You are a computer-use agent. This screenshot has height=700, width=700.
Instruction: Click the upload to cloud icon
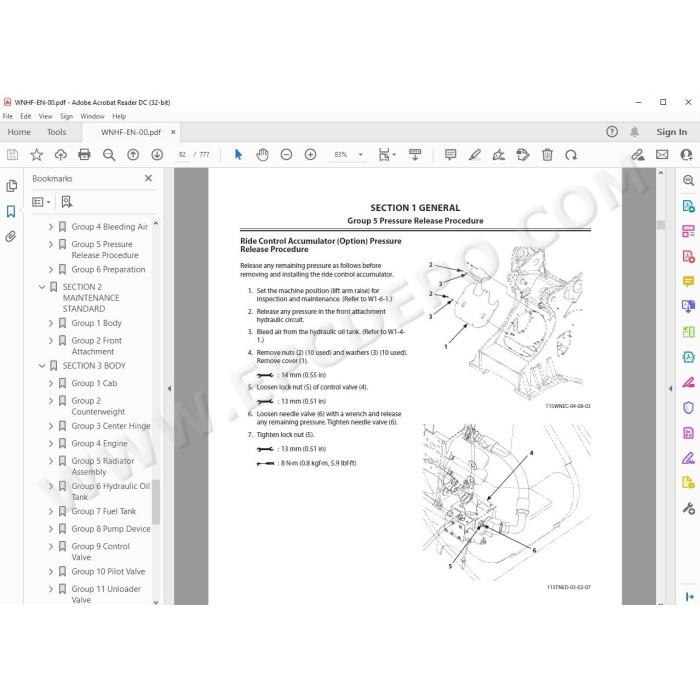coord(61,155)
